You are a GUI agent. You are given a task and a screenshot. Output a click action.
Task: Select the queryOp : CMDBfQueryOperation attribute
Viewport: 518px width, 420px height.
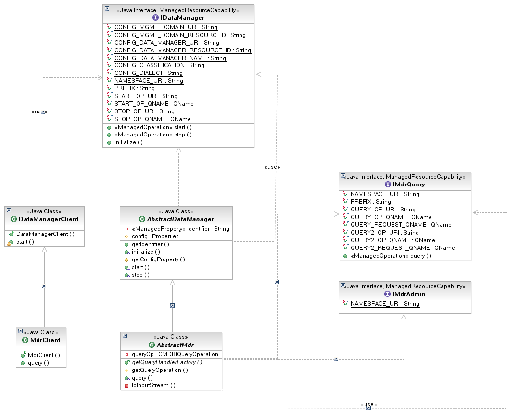(175, 354)
